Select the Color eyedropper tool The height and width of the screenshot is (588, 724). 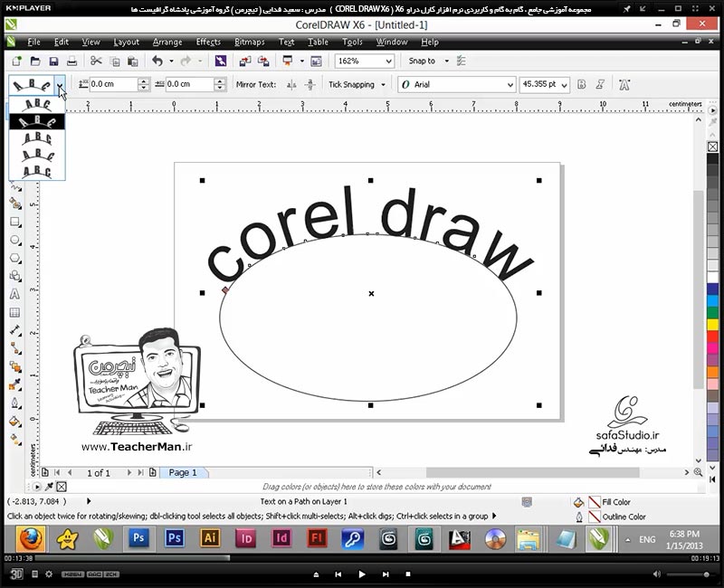click(15, 384)
